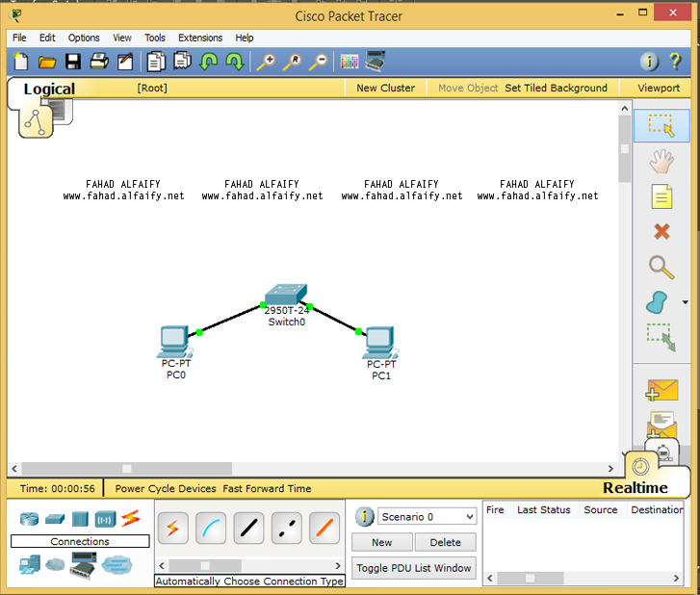Redo the last action
The image size is (700, 595).
[235, 62]
